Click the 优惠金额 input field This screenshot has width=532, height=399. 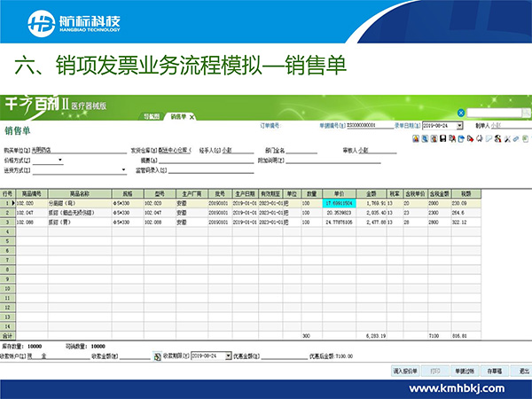(x=284, y=356)
